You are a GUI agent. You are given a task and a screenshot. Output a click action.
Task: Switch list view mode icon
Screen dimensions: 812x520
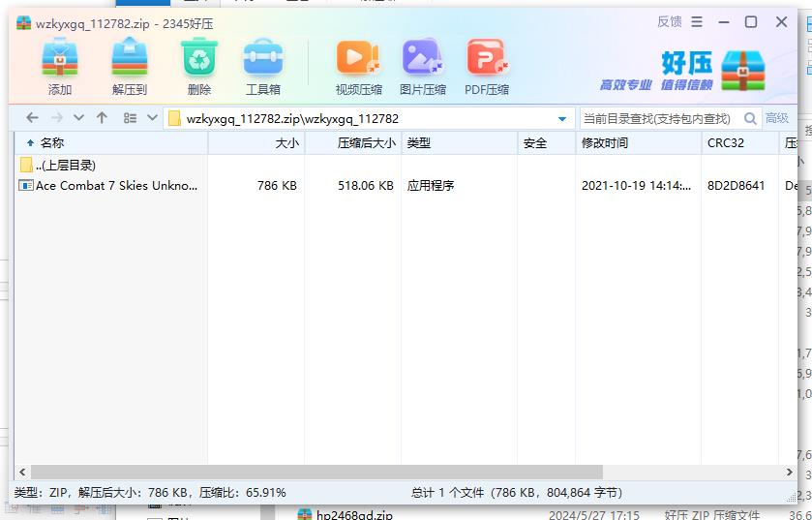pos(130,118)
